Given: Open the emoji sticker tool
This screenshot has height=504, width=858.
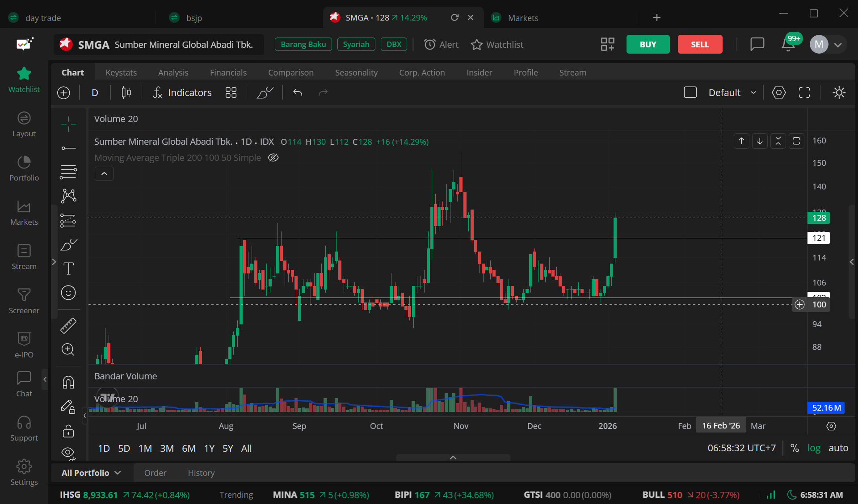Looking at the screenshot, I should tap(68, 293).
